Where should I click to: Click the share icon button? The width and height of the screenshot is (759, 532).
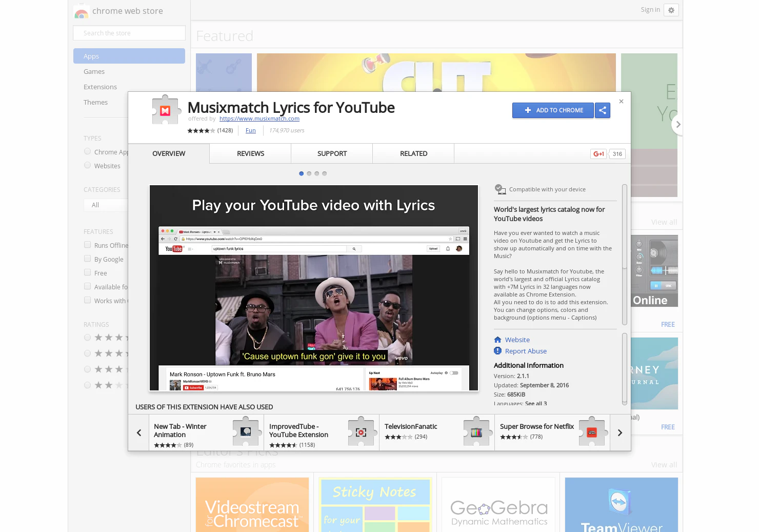point(603,110)
